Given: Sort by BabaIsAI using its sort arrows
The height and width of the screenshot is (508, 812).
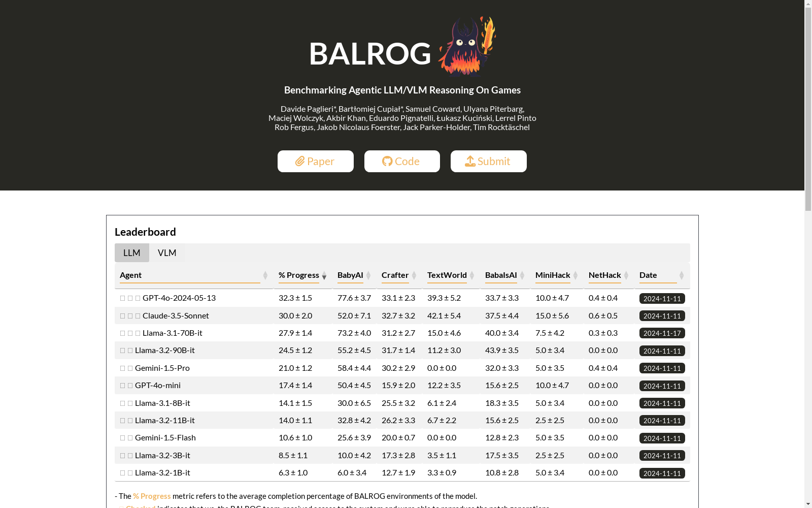Looking at the screenshot, I should tap(522, 275).
